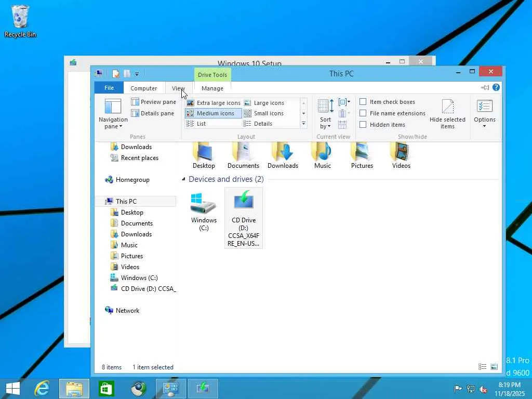This screenshot has height=399, width=532.
Task: Select Pictures in navigation tree
Action: [127, 256]
